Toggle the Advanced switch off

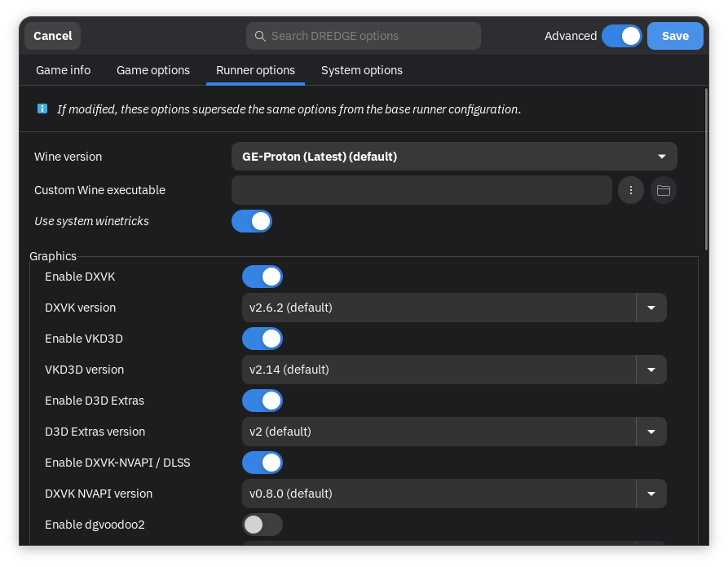621,36
